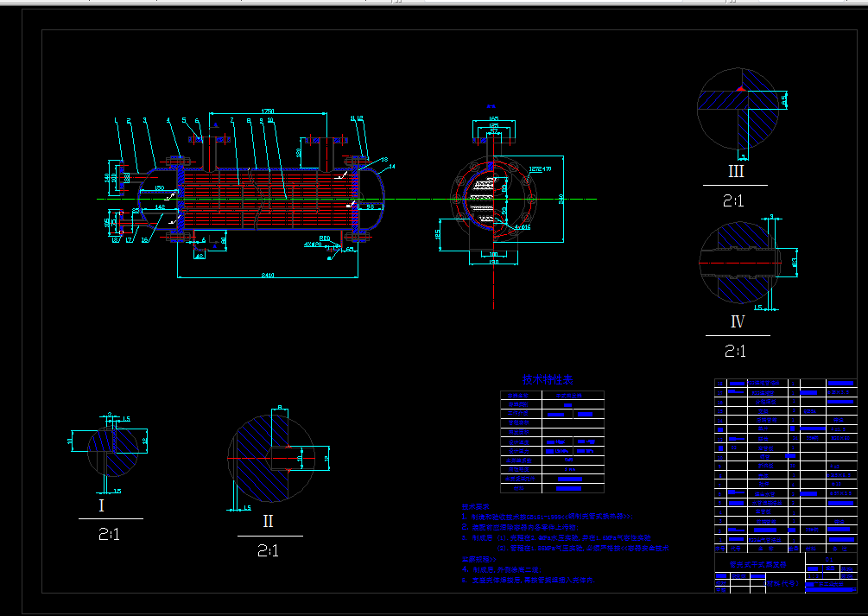Select the "8" dimension atop detail II
Screen dimensions: 868x616
(280, 408)
